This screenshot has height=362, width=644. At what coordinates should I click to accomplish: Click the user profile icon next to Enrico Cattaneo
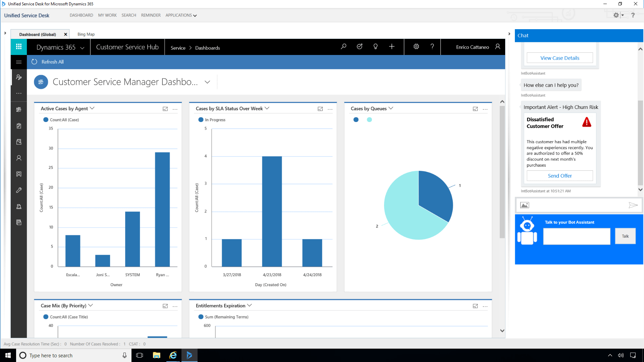(498, 47)
